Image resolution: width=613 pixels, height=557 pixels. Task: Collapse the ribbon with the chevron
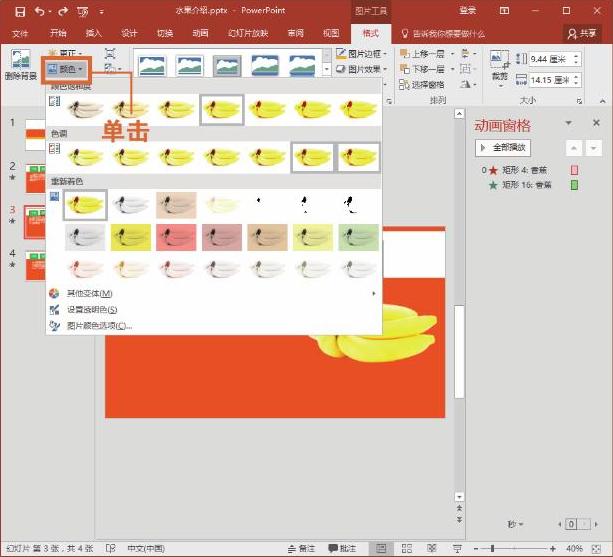pos(602,101)
